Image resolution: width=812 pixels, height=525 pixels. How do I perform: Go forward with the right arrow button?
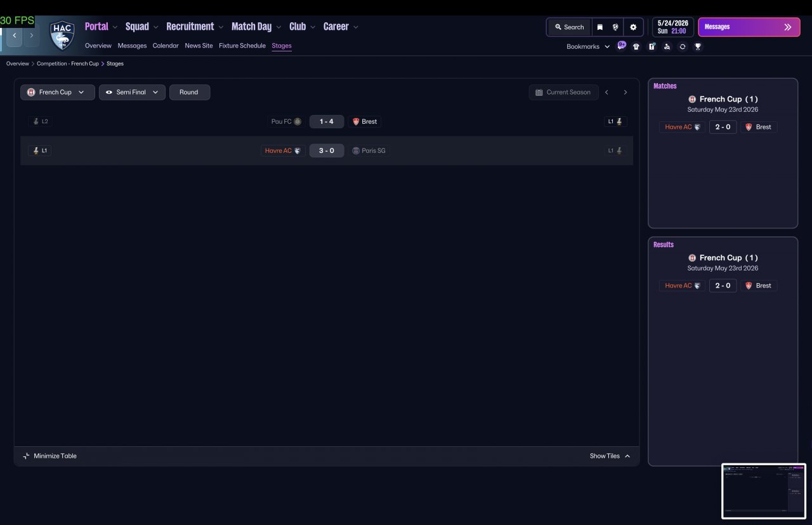point(31,36)
